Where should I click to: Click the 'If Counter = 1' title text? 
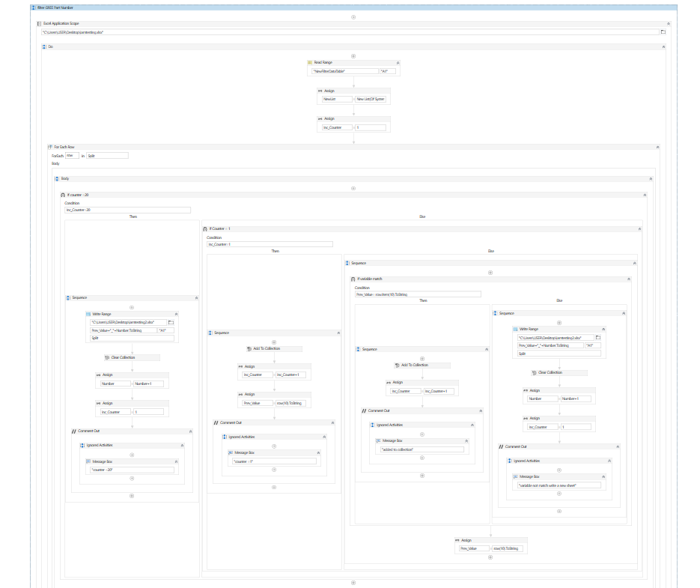tap(220, 228)
